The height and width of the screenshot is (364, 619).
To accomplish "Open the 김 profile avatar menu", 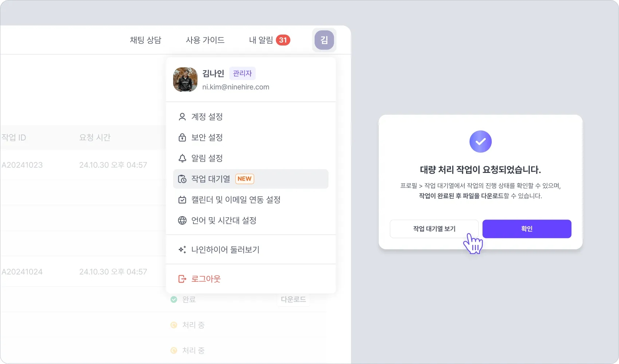I will tap(324, 40).
